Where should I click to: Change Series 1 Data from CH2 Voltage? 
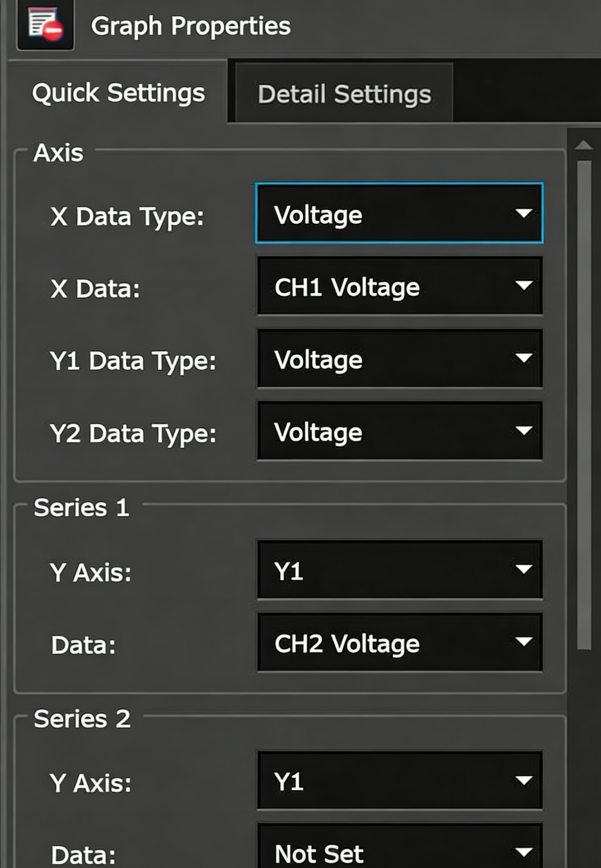point(399,642)
